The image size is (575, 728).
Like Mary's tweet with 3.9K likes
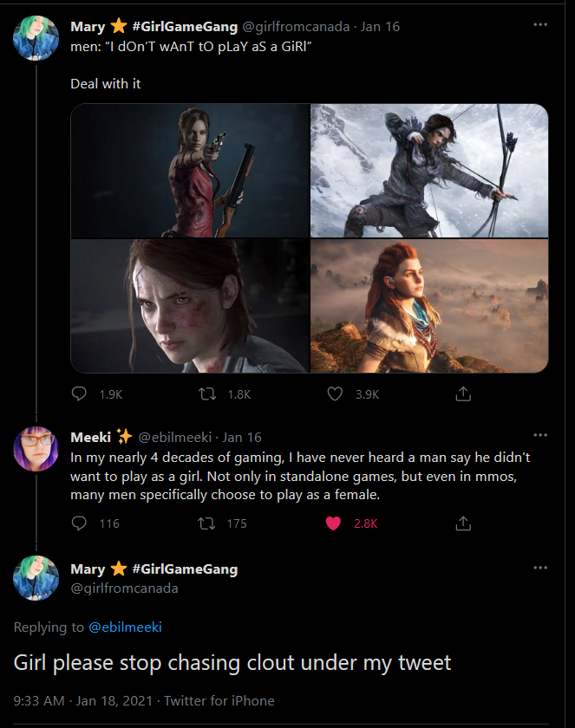coord(335,393)
